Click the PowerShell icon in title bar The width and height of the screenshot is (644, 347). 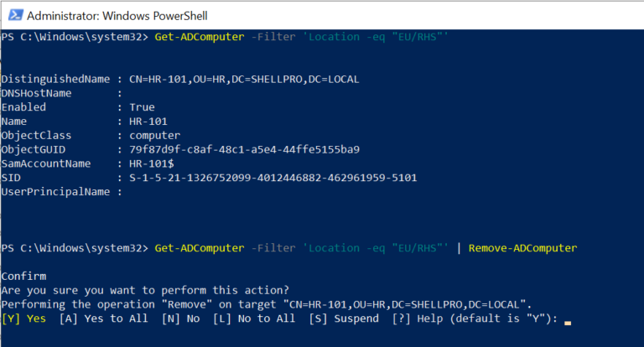13,16
